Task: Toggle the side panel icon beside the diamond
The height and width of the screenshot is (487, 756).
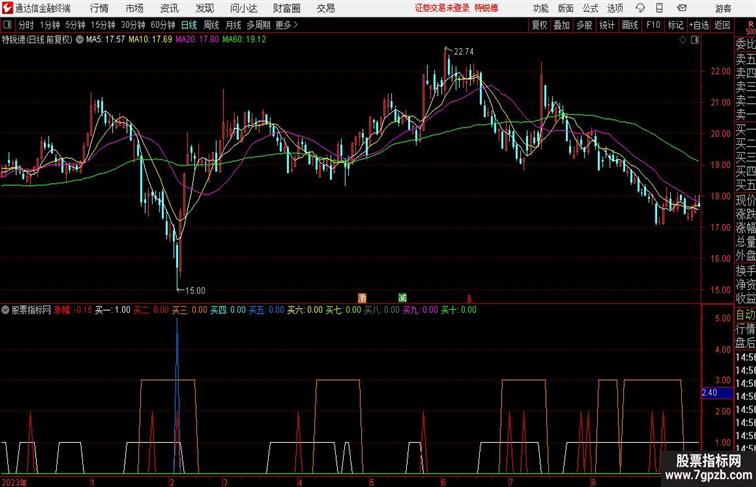Action: click(695, 40)
